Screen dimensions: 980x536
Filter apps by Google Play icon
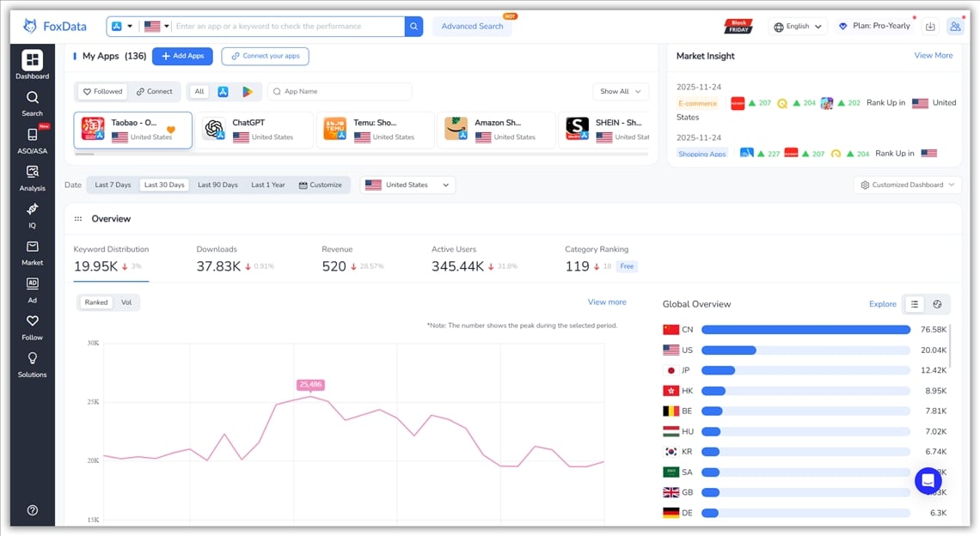(x=247, y=92)
